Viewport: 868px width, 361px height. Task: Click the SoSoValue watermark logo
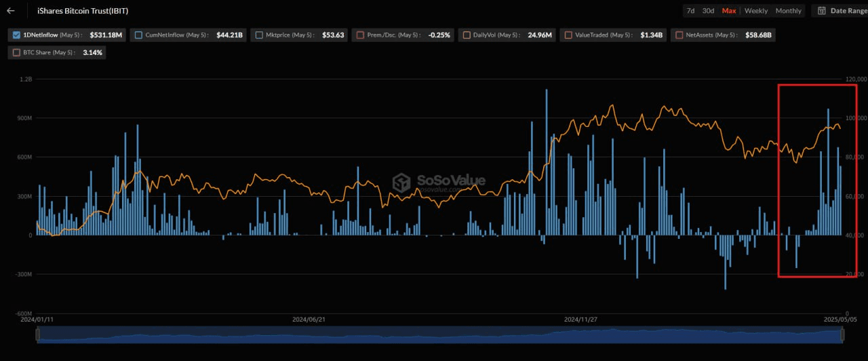402,182
